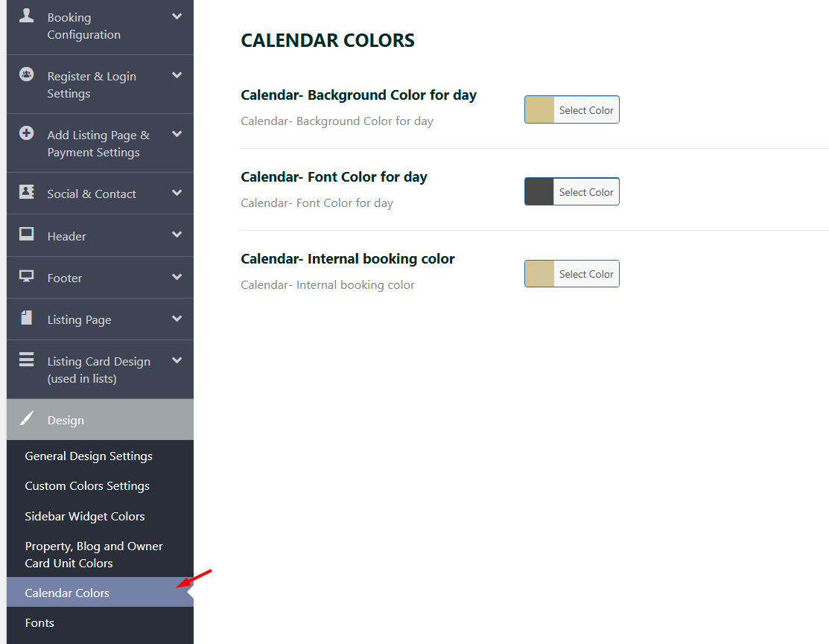Expand the Booking Configuration chevron
Screen dimensions: 829x644
click(x=177, y=16)
